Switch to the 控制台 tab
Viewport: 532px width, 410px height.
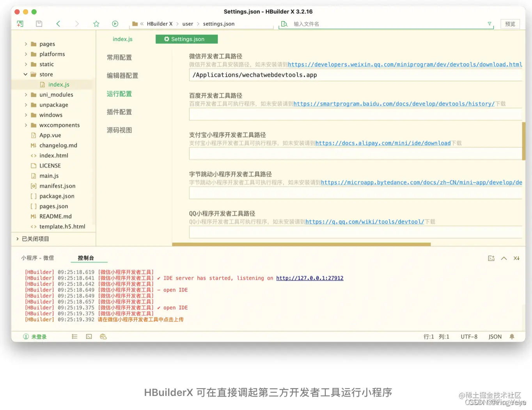click(86, 258)
